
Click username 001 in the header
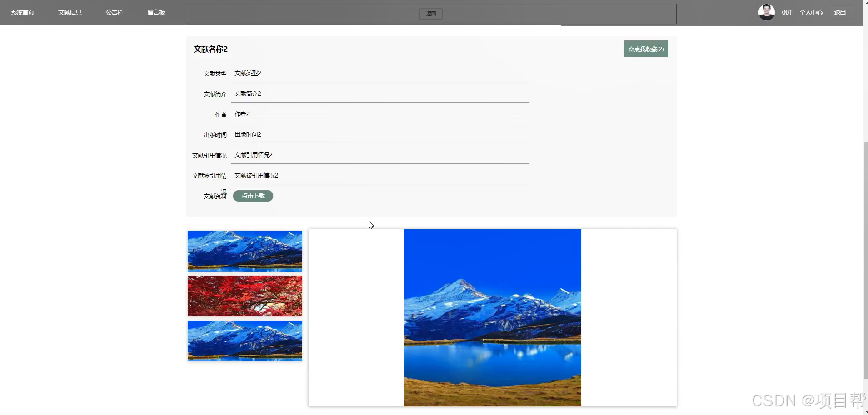(x=787, y=13)
